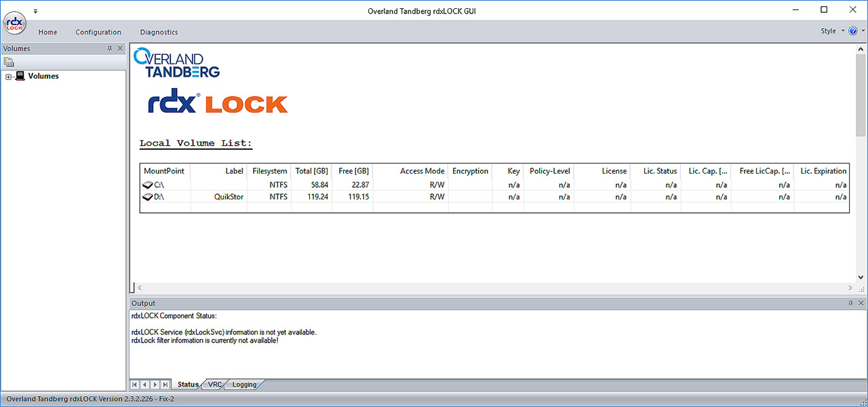The image size is (868, 407).
Task: Switch to the Logging output tab
Action: [x=244, y=385]
